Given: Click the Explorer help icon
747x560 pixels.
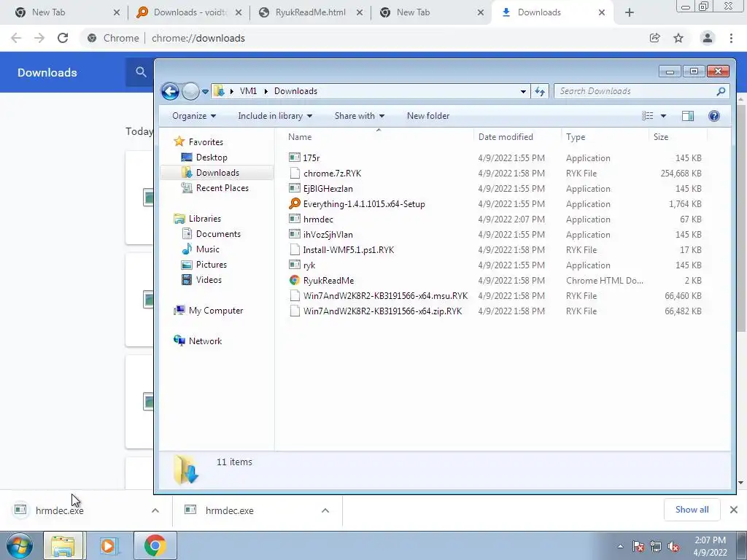Looking at the screenshot, I should click(713, 116).
